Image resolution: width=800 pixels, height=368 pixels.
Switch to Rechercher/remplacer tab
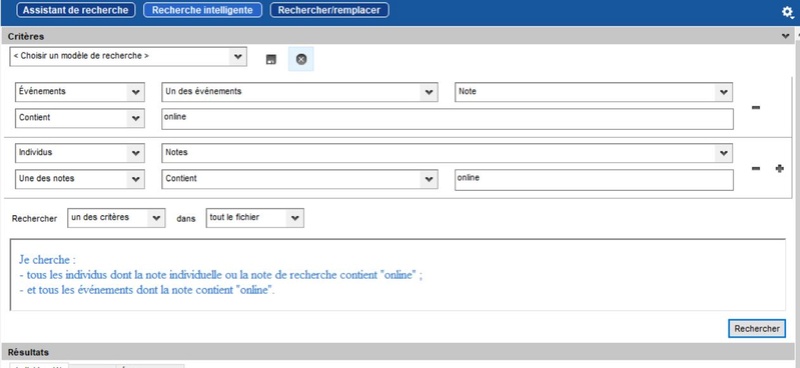329,10
